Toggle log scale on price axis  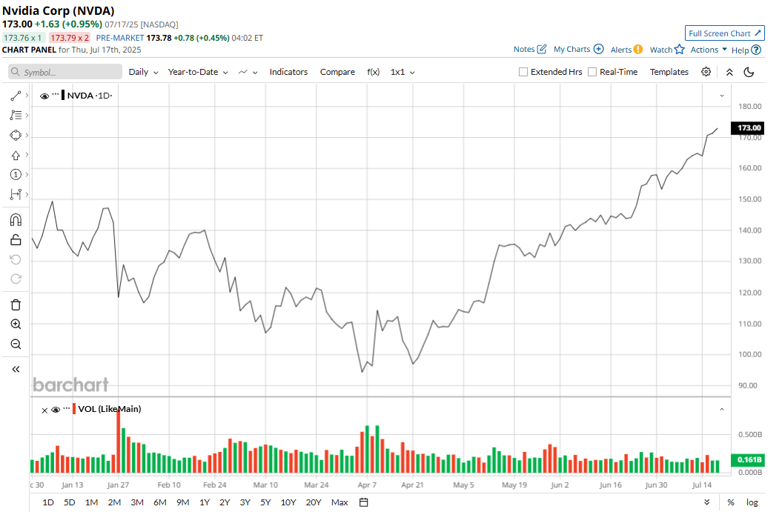point(752,502)
